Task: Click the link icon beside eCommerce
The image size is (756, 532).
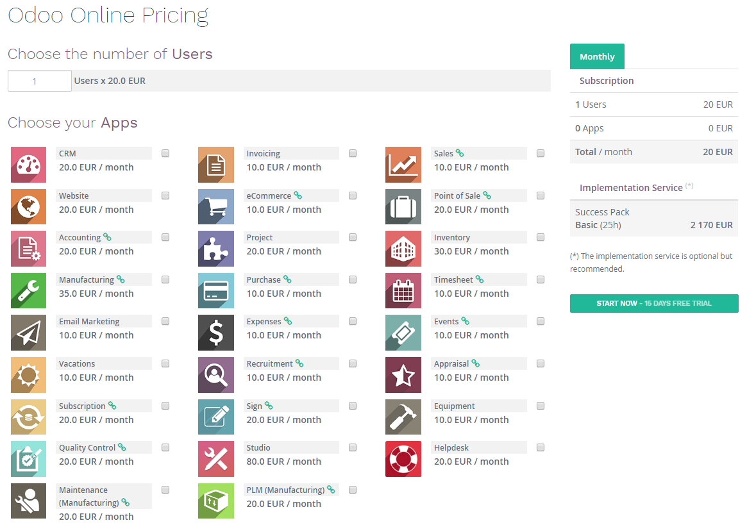Action: (x=298, y=195)
